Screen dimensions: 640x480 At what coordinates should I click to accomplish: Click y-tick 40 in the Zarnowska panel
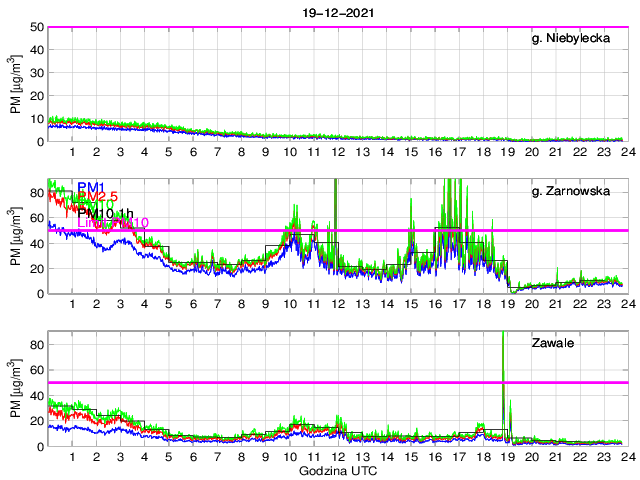click(x=37, y=243)
